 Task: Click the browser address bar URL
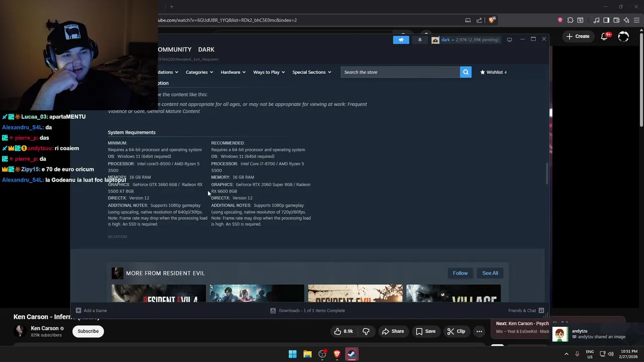point(227,20)
